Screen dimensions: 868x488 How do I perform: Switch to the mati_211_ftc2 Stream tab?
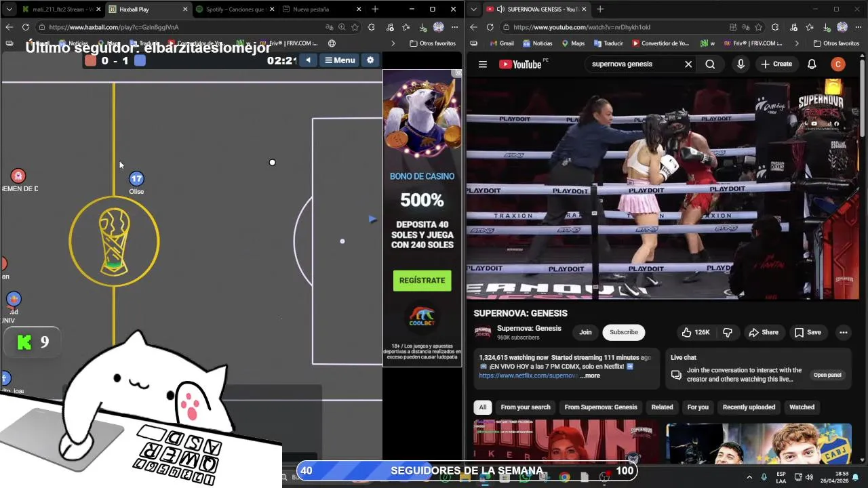(61, 9)
